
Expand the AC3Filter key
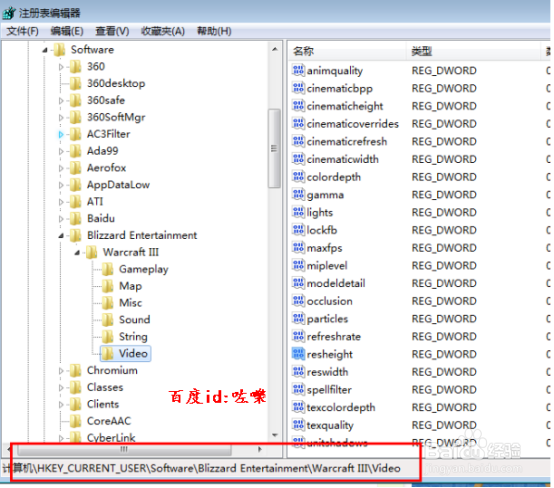click(61, 134)
